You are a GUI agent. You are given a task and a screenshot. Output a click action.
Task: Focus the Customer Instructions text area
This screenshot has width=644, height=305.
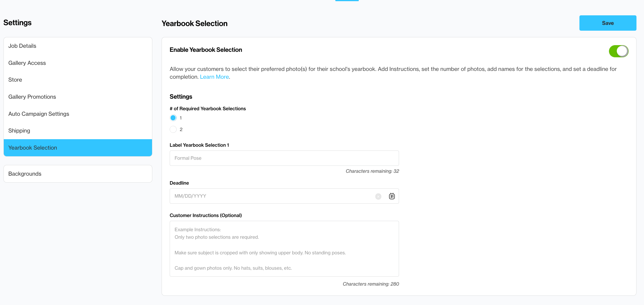pyautogui.click(x=284, y=249)
